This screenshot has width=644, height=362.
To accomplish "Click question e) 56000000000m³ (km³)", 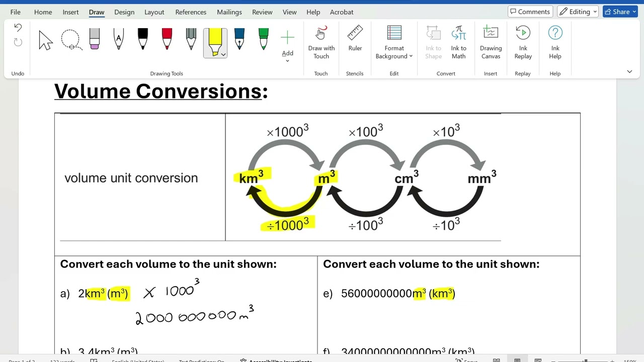I will [389, 293].
